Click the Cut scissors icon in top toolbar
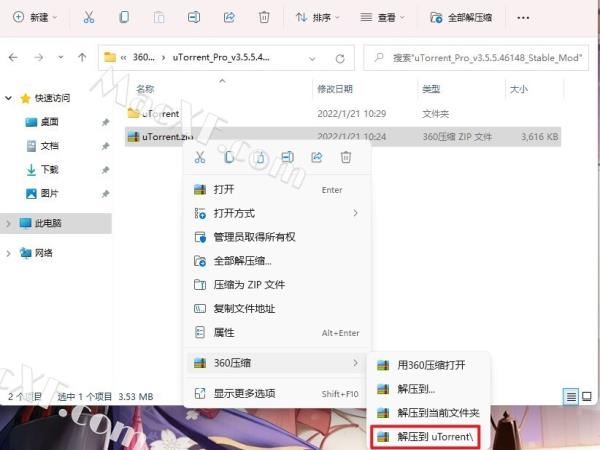The height and width of the screenshot is (450, 600). click(89, 17)
